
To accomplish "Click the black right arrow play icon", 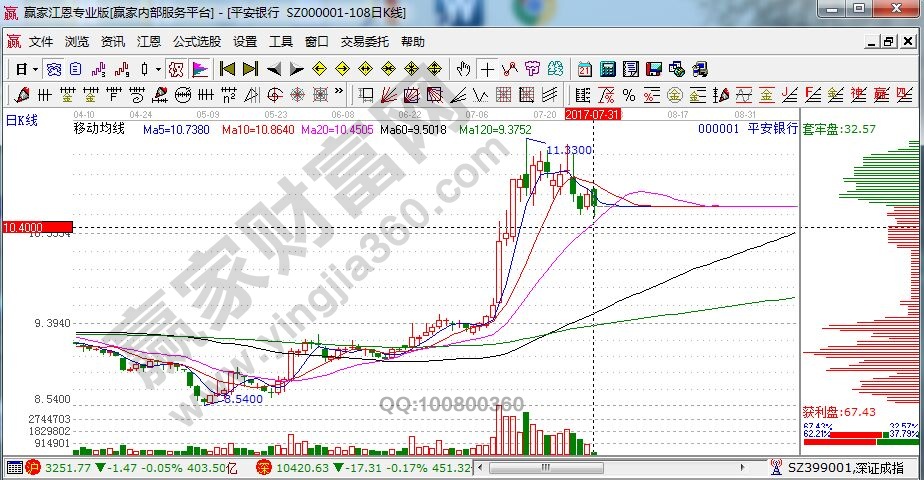I will tap(295, 69).
